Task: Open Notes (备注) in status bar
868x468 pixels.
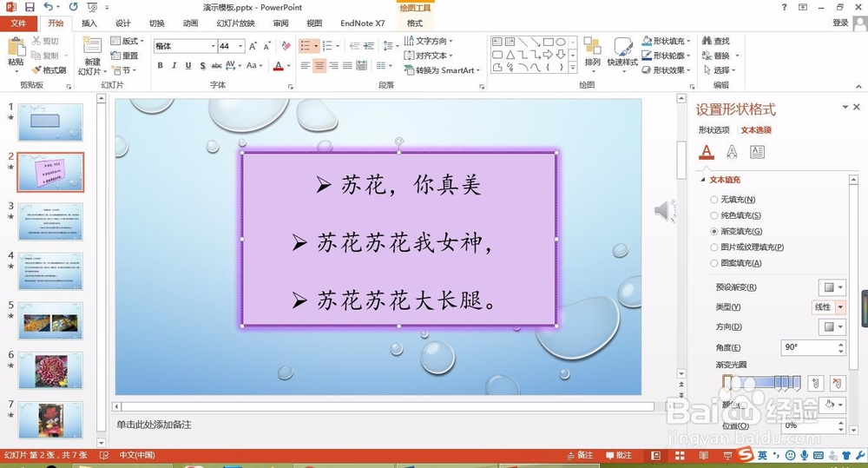Action: tap(580, 455)
